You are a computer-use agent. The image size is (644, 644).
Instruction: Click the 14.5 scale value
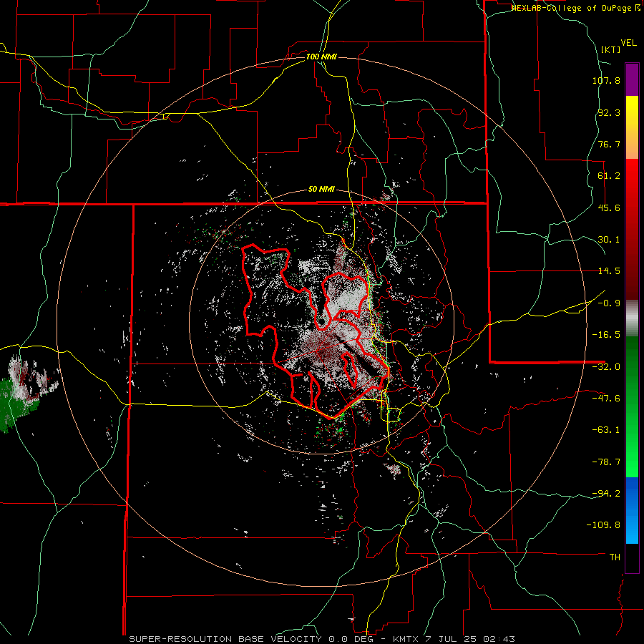tap(609, 271)
